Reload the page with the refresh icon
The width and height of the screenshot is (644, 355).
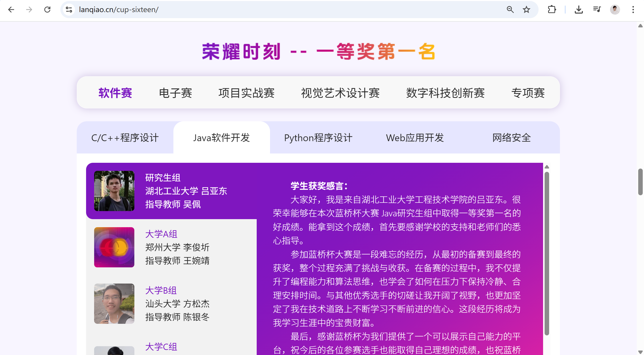(47, 10)
